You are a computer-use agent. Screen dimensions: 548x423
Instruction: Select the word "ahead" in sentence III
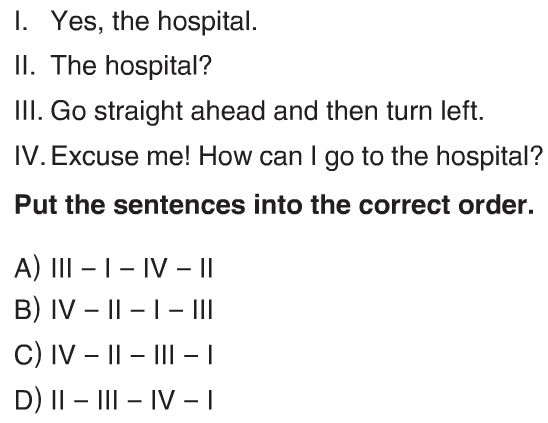pos(228,110)
